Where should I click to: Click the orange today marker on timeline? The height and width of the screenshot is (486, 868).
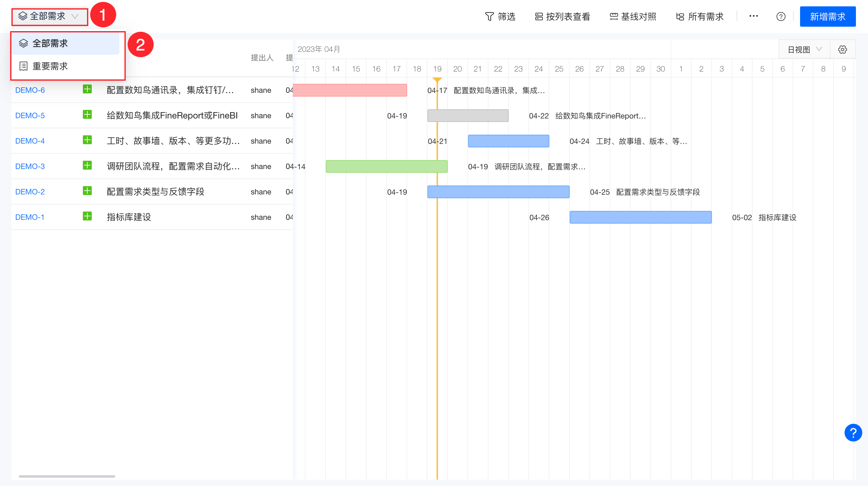(x=437, y=80)
